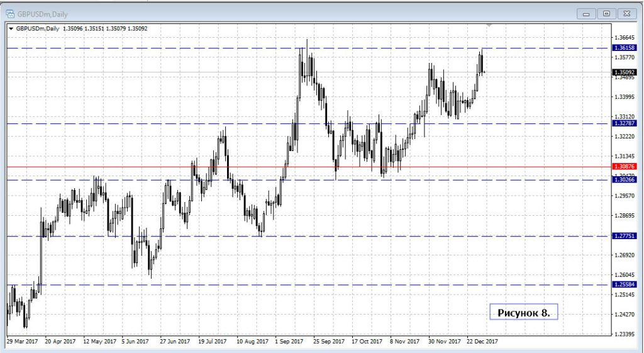Click the 'Рисунок 8.' text label
This screenshot has width=644, height=353.
[523, 312]
